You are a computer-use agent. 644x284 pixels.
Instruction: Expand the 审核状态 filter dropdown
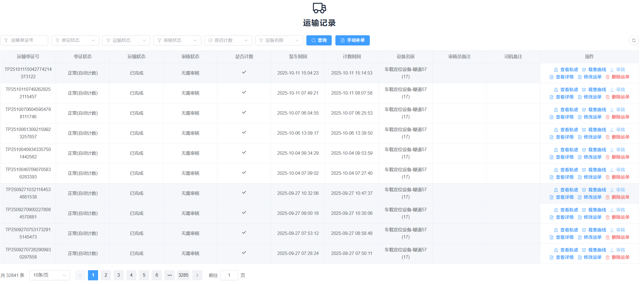click(177, 40)
